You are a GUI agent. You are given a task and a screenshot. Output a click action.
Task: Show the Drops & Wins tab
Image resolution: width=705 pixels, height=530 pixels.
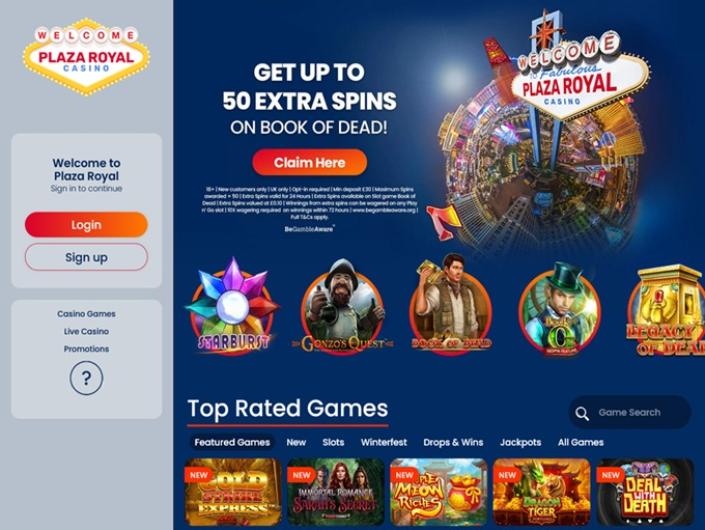click(453, 442)
